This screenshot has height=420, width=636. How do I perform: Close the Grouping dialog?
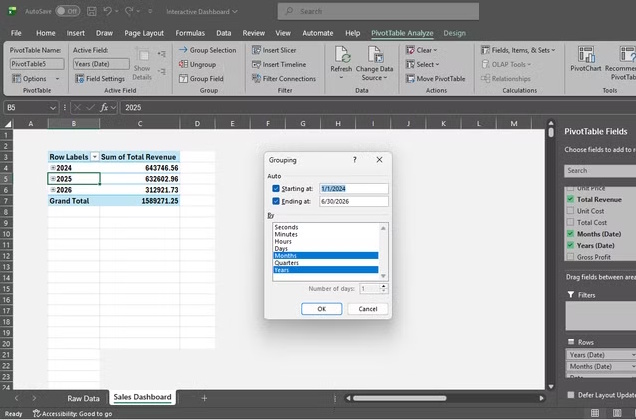(379, 159)
